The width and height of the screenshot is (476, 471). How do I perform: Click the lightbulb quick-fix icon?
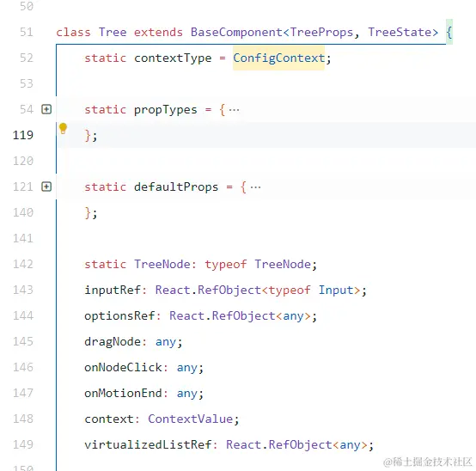[x=63, y=128]
